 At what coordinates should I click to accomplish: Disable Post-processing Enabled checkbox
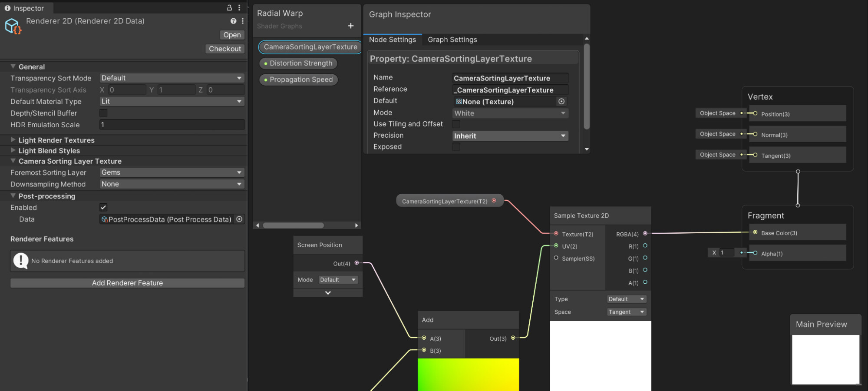[103, 208]
